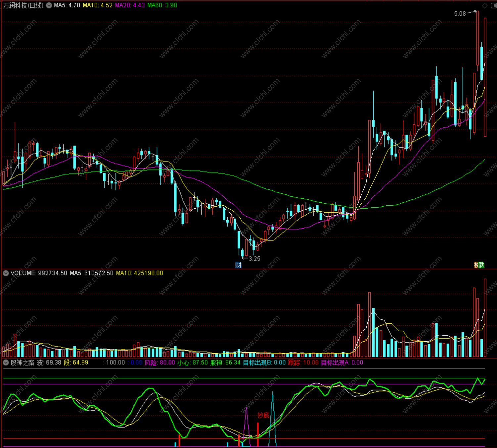497x448 pixels.
Task: Select the 万润科技(日线) title label
Action: tap(23, 5)
